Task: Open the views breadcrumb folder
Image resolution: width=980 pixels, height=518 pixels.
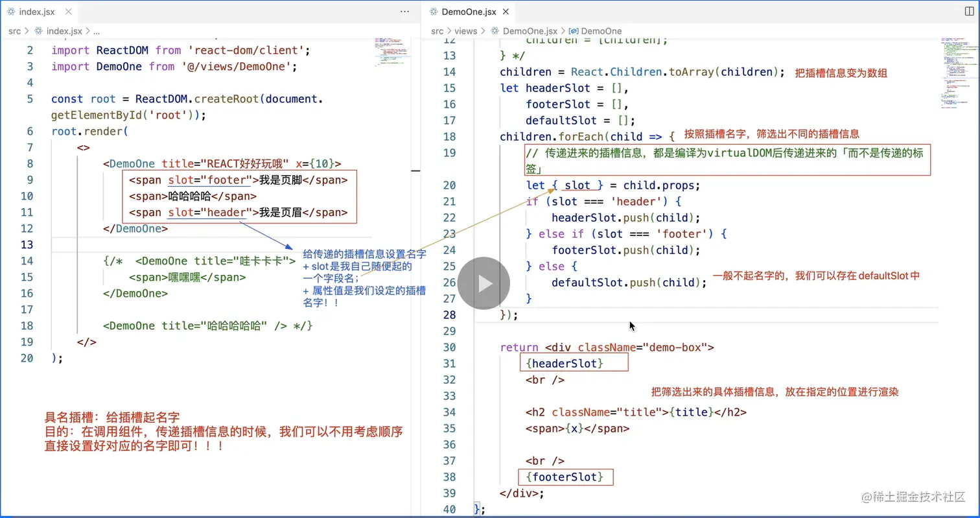Action: pos(465,30)
